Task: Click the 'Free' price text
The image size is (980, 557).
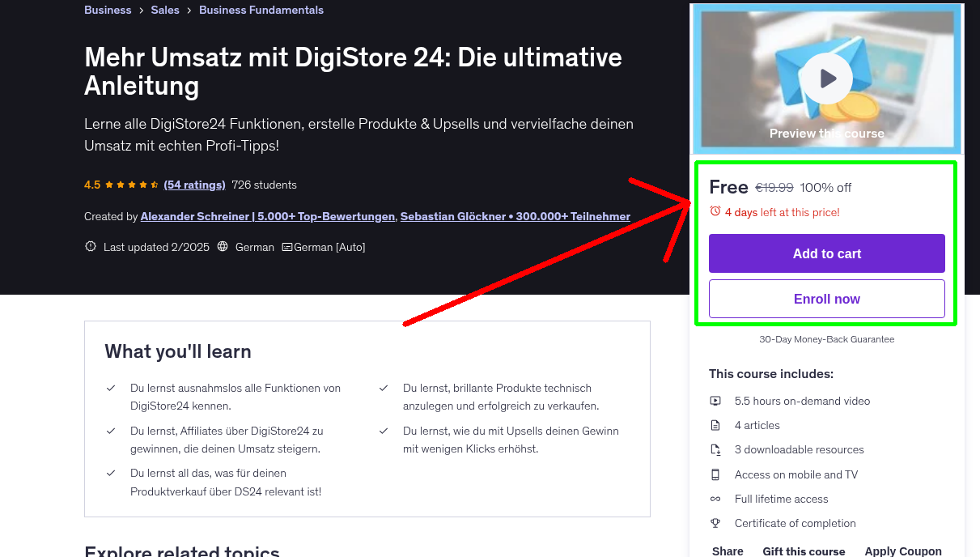Action: pyautogui.click(x=728, y=187)
